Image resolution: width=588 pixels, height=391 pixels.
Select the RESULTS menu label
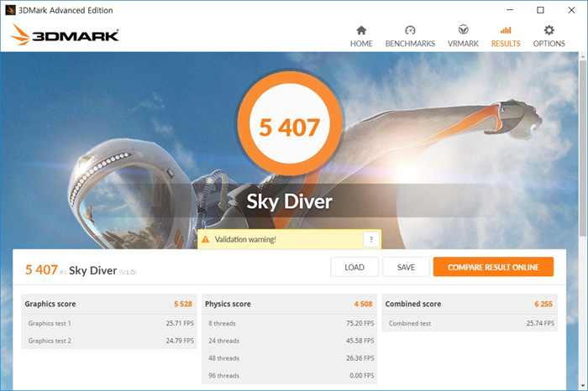(506, 44)
